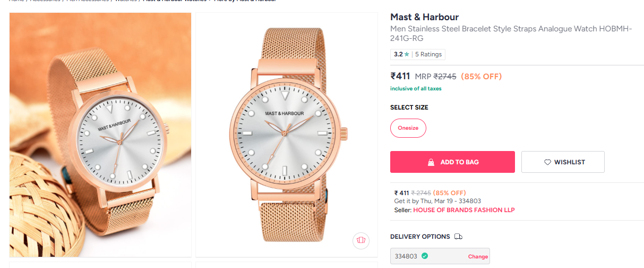Click the view similar icon on watch image

pyautogui.click(x=361, y=240)
